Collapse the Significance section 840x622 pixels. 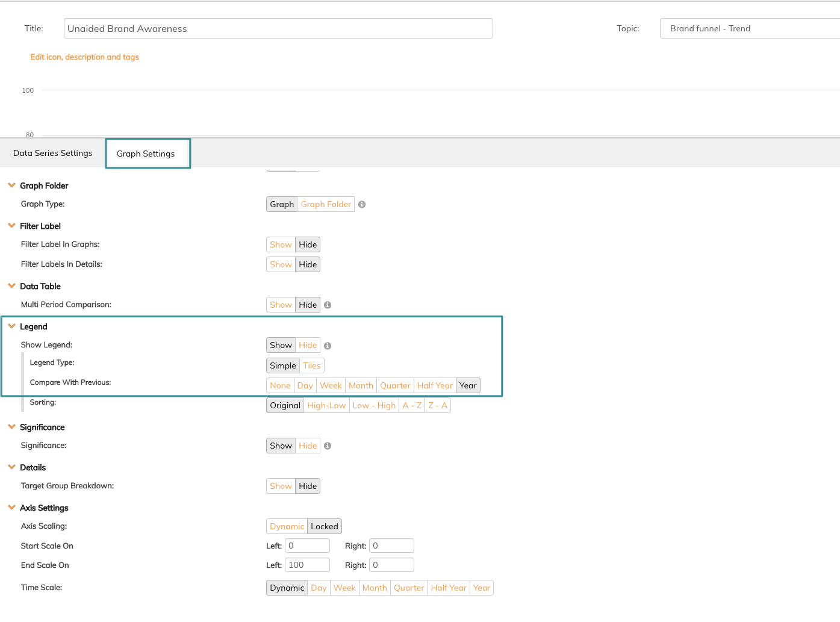point(11,427)
